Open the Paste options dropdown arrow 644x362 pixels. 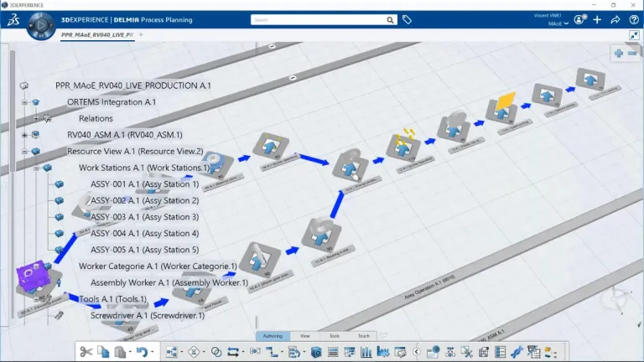130,352
